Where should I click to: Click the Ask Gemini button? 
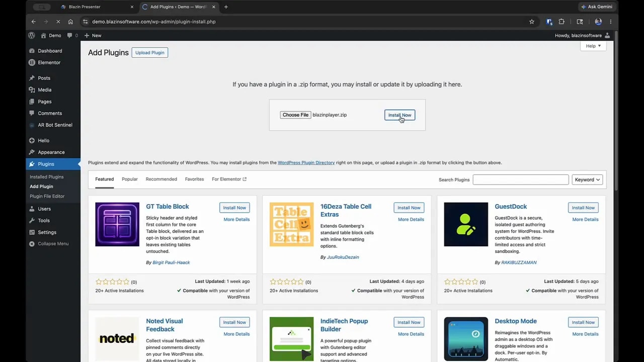pyautogui.click(x=597, y=7)
